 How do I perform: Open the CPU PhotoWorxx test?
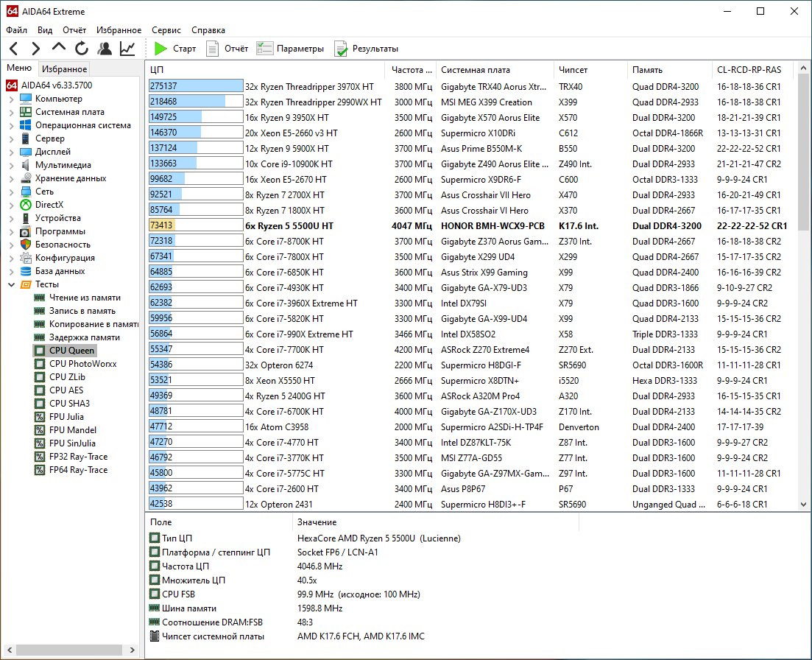coord(75,364)
